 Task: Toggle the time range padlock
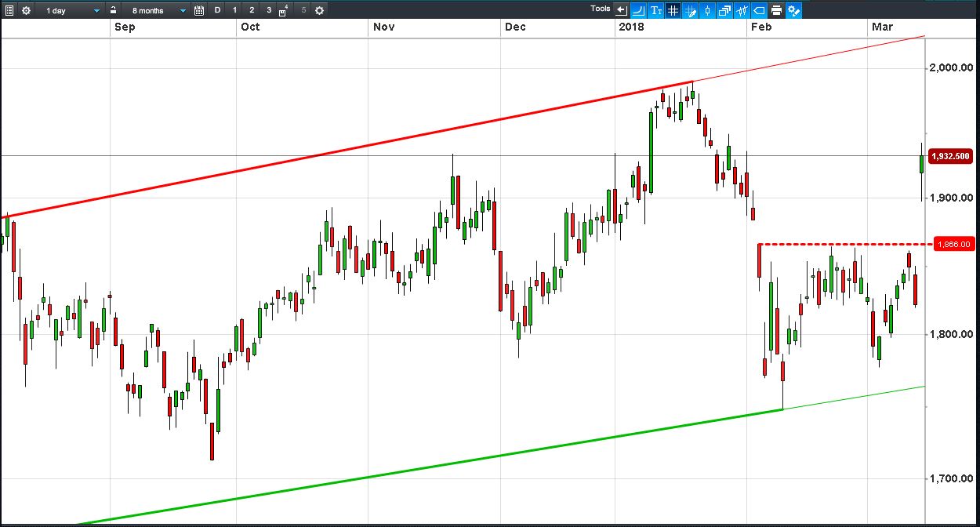pos(114,10)
